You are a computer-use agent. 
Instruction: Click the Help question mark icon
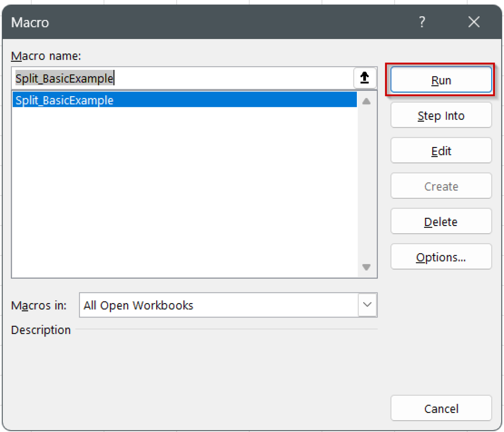(422, 22)
